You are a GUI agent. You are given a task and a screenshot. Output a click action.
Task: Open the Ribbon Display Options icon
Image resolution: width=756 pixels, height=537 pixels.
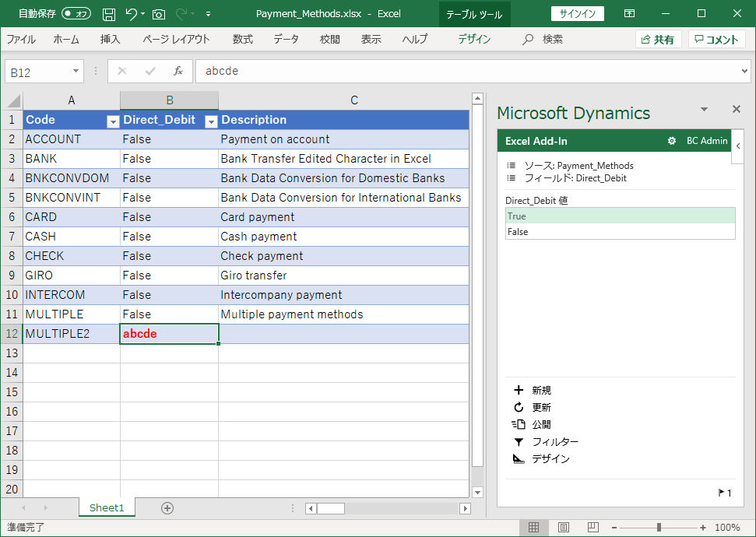click(x=629, y=13)
